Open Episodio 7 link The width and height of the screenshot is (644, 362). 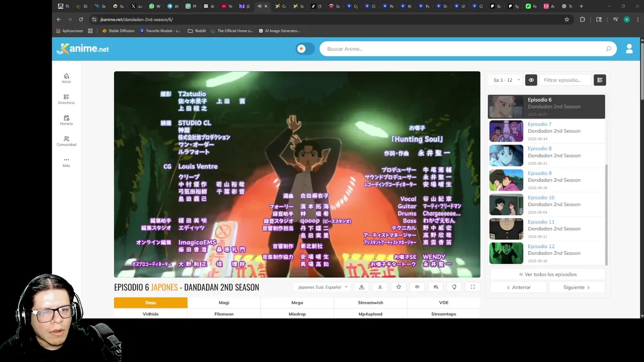click(x=539, y=124)
